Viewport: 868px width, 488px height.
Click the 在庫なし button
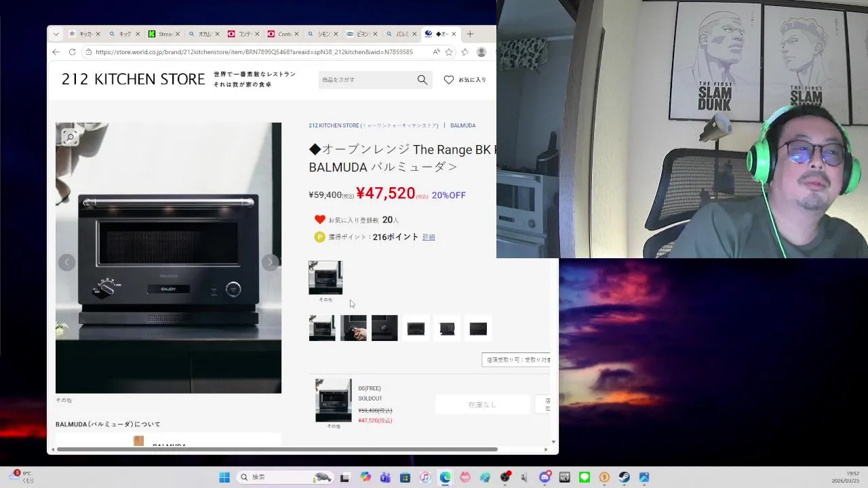tap(482, 405)
